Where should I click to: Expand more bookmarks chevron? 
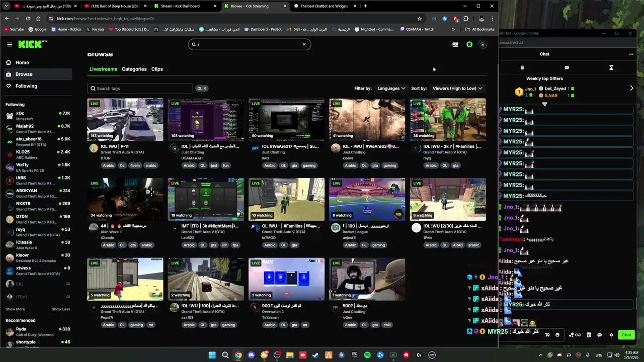(x=453, y=29)
